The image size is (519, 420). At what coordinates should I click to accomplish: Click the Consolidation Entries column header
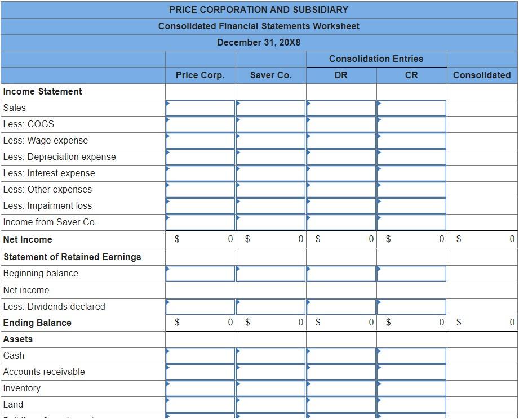[375, 59]
